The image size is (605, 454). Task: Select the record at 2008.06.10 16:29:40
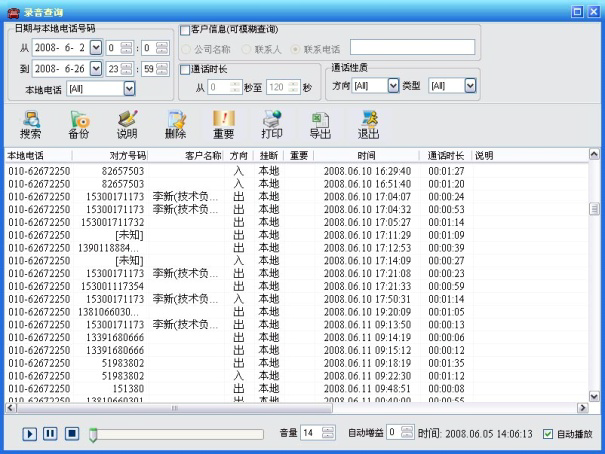coord(296,171)
